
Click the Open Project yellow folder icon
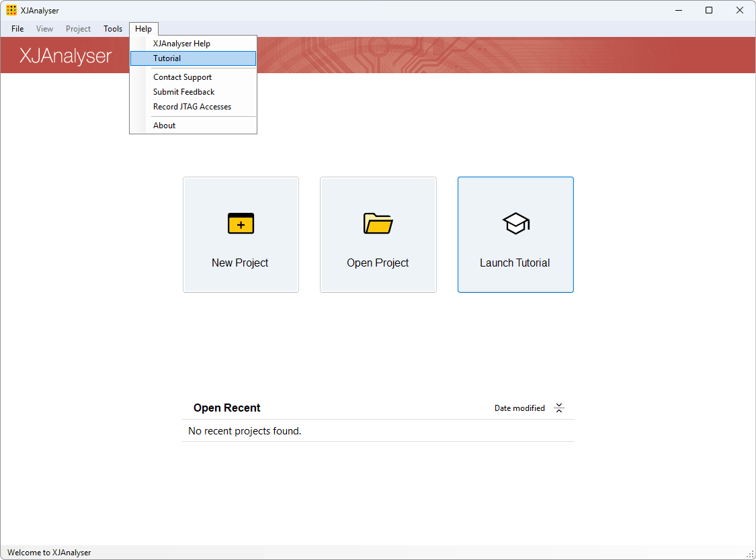(x=378, y=223)
